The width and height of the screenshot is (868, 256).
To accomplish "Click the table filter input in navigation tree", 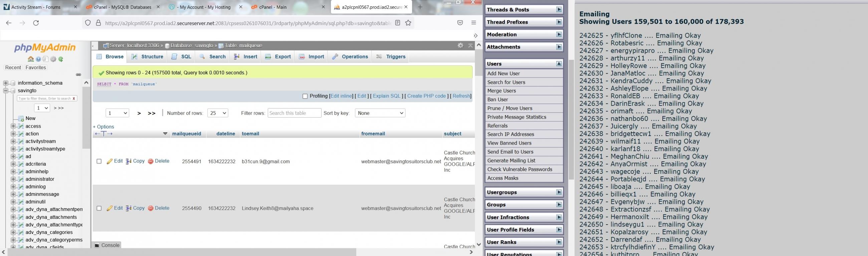I will click(x=44, y=99).
